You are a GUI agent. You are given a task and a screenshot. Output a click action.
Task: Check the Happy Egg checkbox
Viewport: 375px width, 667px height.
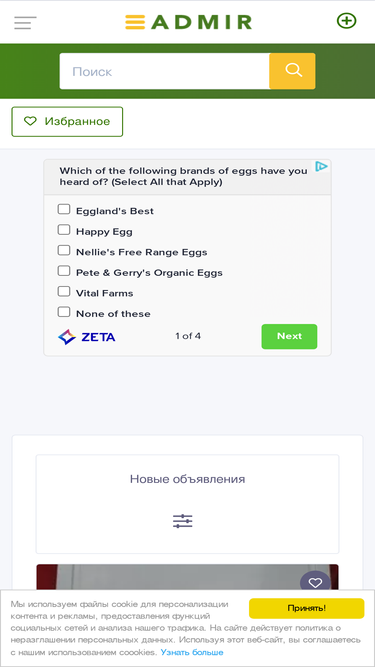point(64,230)
